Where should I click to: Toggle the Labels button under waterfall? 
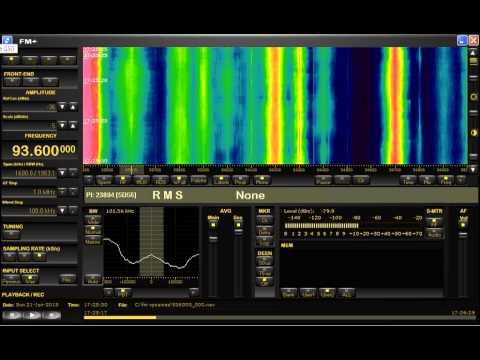[x=221, y=180]
